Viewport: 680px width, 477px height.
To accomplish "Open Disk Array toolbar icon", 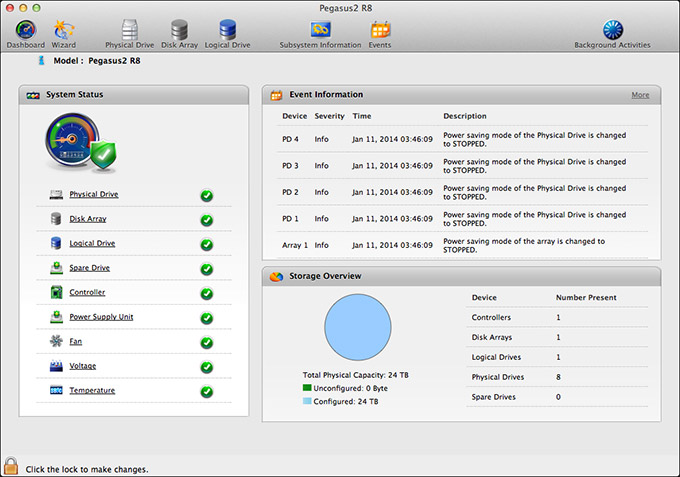I will click(179, 34).
